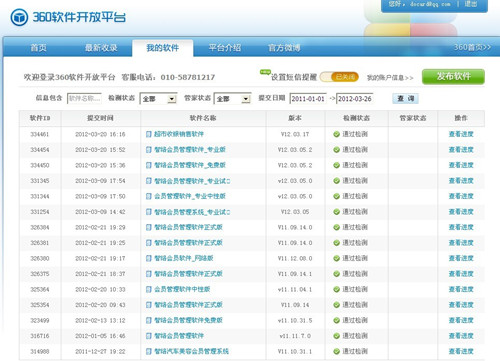This screenshot has height=361, width=500.
Task: Click the file icon in row 334454
Action: (x=149, y=150)
